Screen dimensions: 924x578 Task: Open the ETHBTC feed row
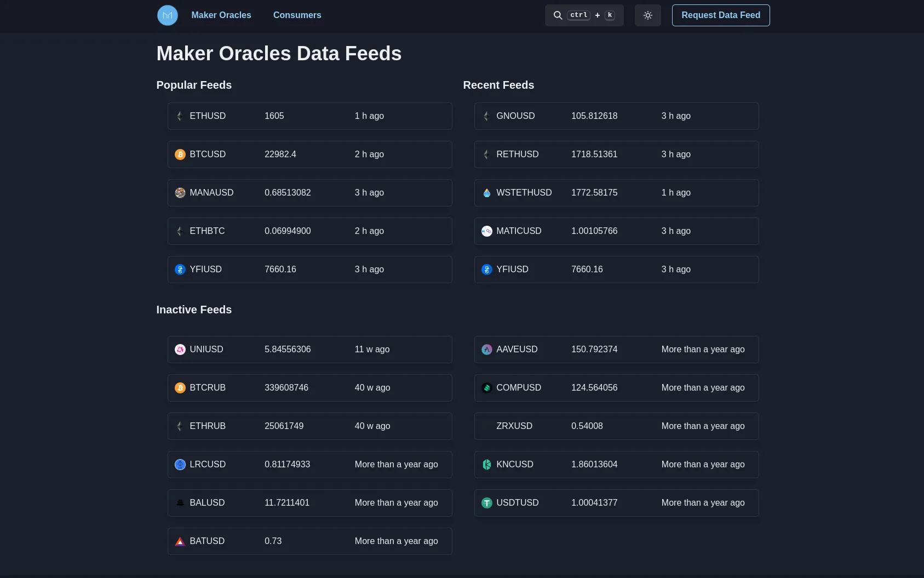coord(309,231)
